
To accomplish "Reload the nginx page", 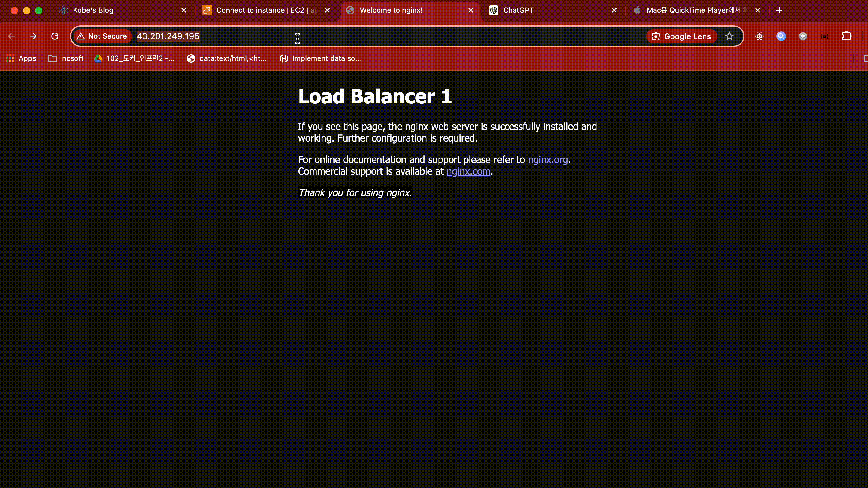I will pyautogui.click(x=55, y=36).
